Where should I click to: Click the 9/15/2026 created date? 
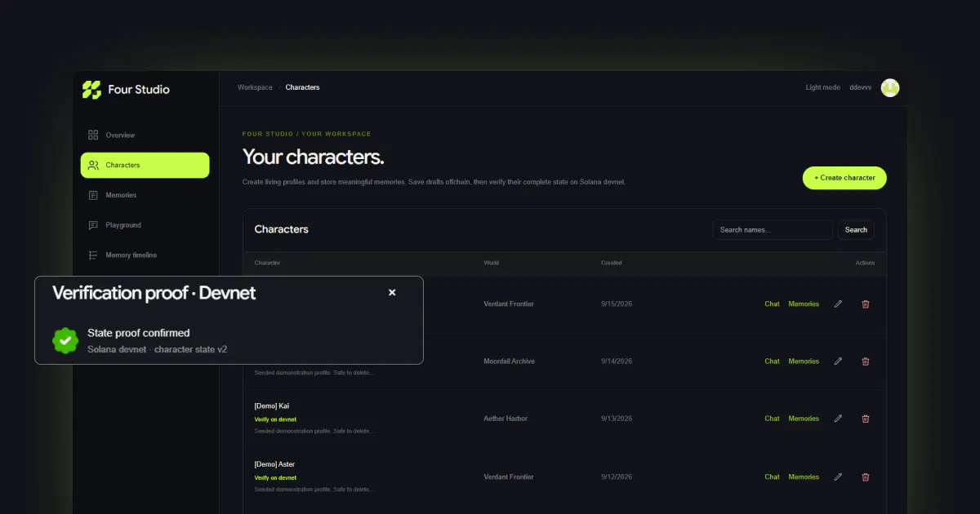[x=617, y=304]
